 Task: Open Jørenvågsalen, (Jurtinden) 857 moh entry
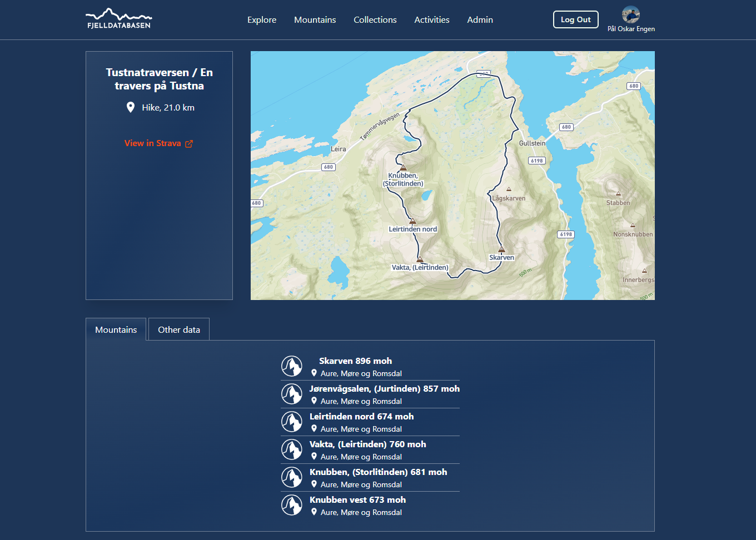(x=384, y=389)
